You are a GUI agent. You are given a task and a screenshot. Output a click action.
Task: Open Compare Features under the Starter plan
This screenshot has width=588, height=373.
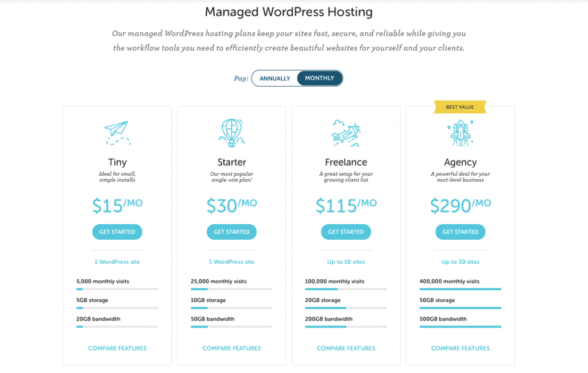pos(232,348)
